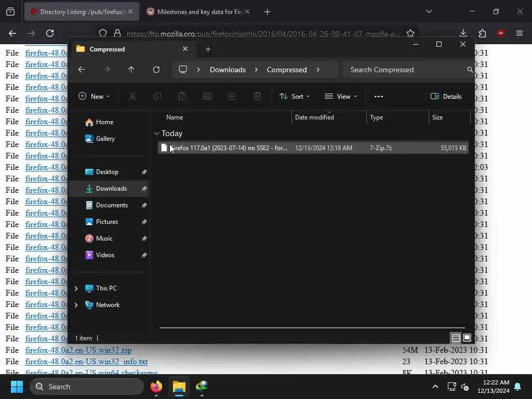Open Desktop in the sidebar
532x399 pixels.
pos(109,171)
